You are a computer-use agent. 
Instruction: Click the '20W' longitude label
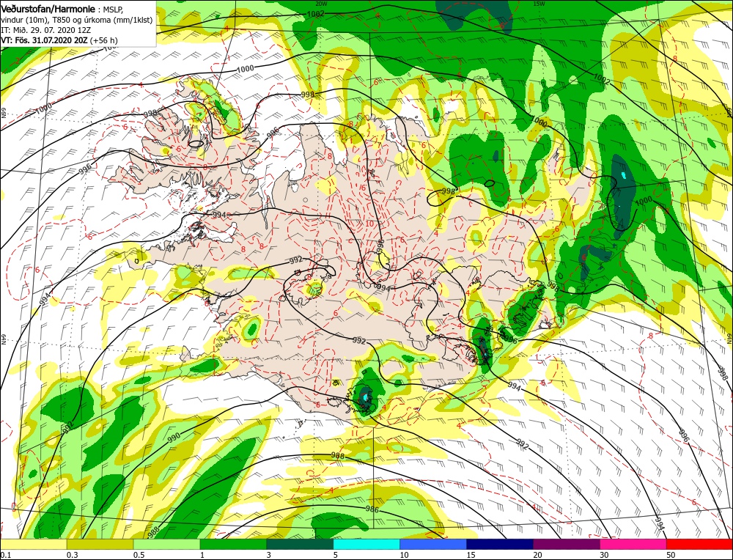pos(321,3)
